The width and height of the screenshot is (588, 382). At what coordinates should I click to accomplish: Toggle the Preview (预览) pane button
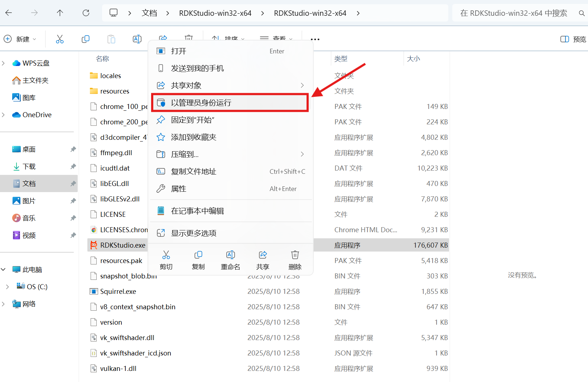click(573, 39)
